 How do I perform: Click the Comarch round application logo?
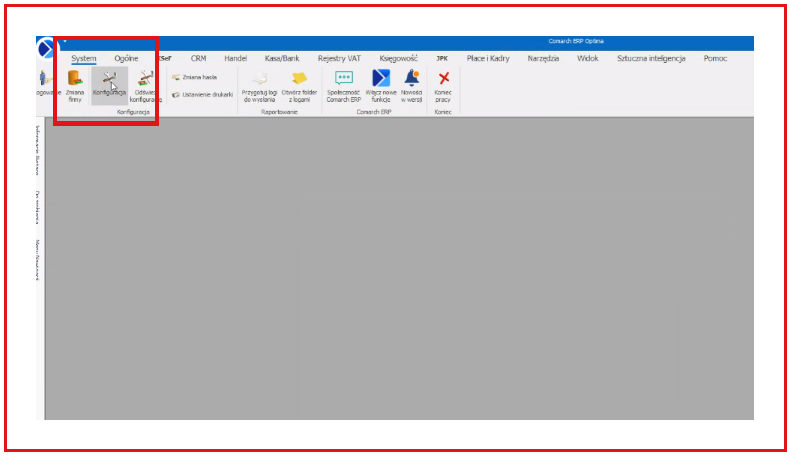coord(46,49)
